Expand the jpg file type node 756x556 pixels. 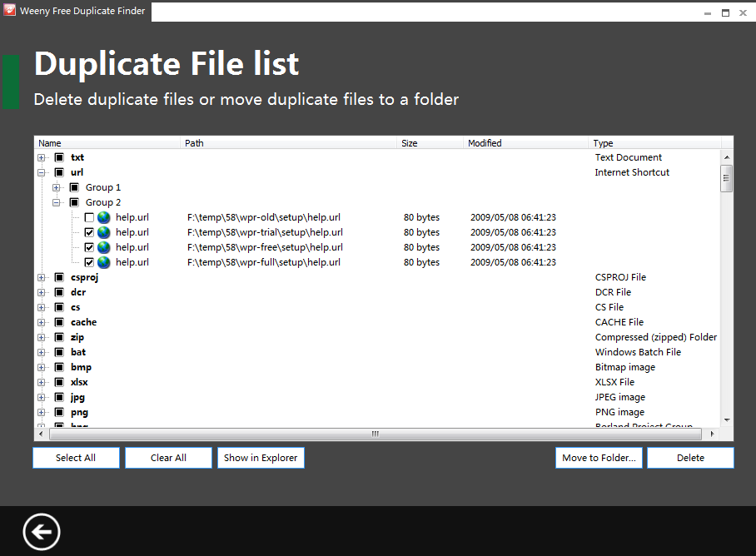click(x=42, y=398)
